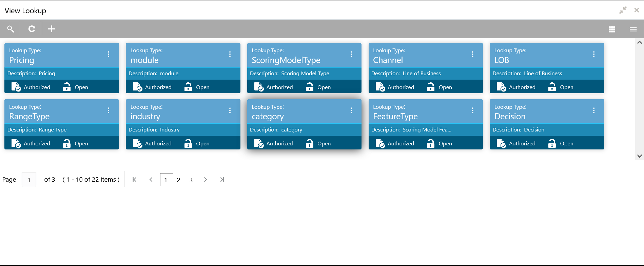Viewport: 644px width, 266px height.
Task: Select the ScoringModelType lookup title
Action: point(286,60)
